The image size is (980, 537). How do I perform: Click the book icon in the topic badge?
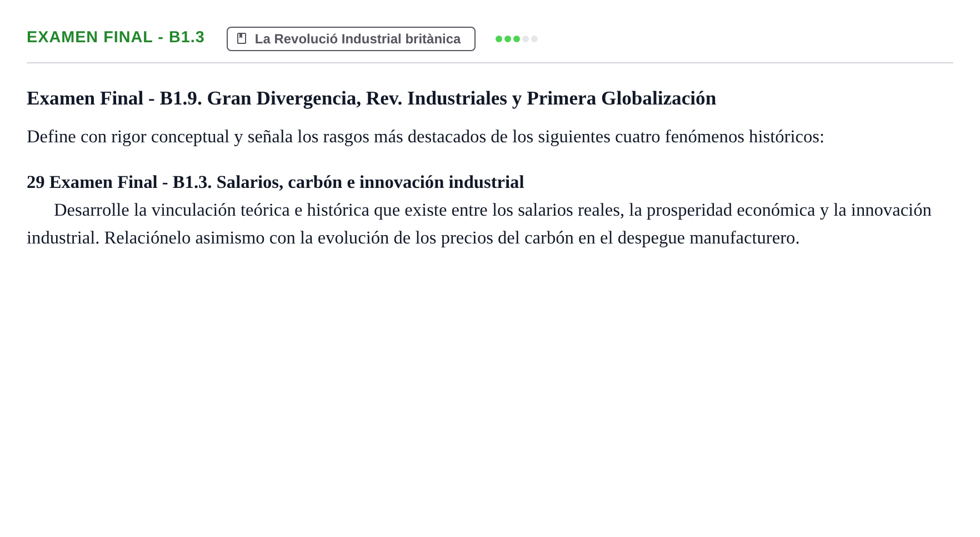click(242, 38)
